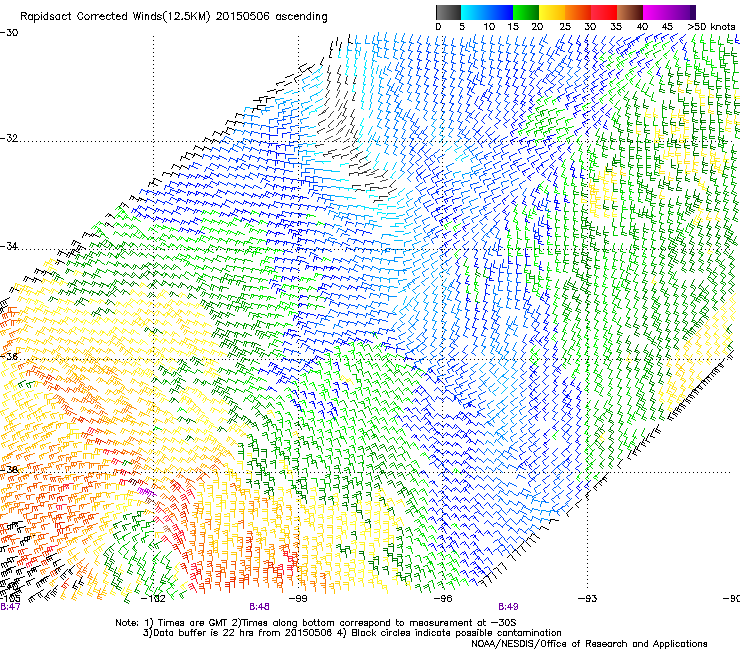Click the '-32' latitude axis label
Image resolution: width=740 pixels, height=650 pixels.
(9, 138)
